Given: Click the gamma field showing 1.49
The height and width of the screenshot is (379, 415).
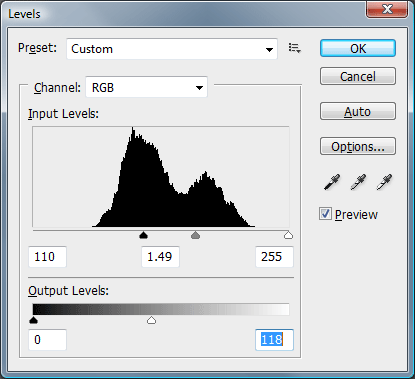Looking at the screenshot, I should [x=160, y=257].
